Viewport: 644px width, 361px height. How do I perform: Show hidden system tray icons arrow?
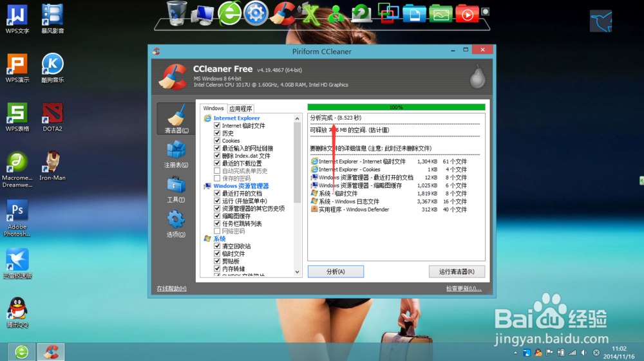[515, 353]
